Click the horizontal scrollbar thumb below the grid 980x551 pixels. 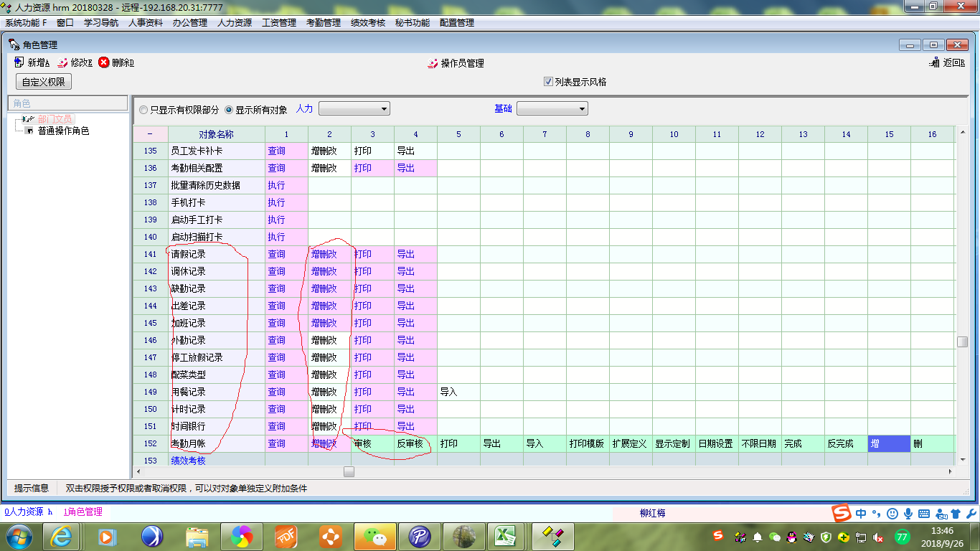coord(349,471)
